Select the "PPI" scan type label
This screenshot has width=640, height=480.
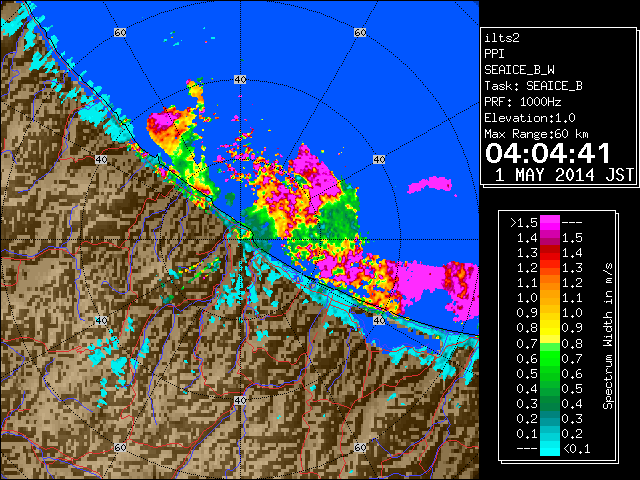coord(494,54)
